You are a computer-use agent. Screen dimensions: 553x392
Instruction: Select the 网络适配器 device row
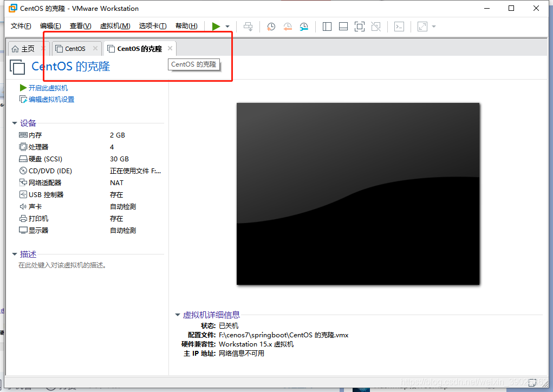[x=90, y=182]
